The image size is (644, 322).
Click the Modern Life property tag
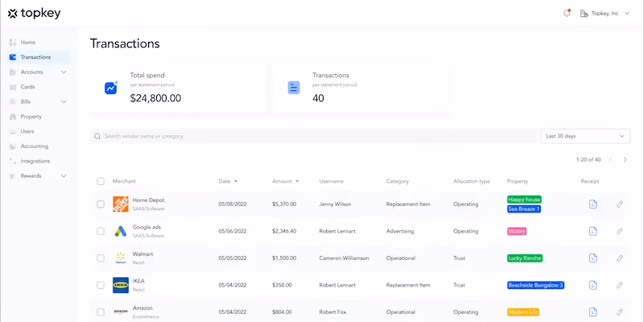click(x=523, y=312)
